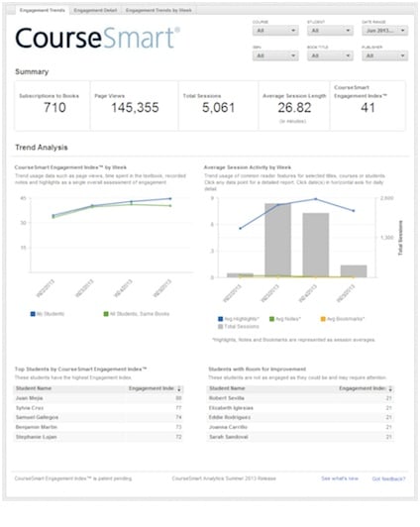Sort Room for Improvement table by Engagement Index arrow
The width and height of the screenshot is (420, 527).
390,389
